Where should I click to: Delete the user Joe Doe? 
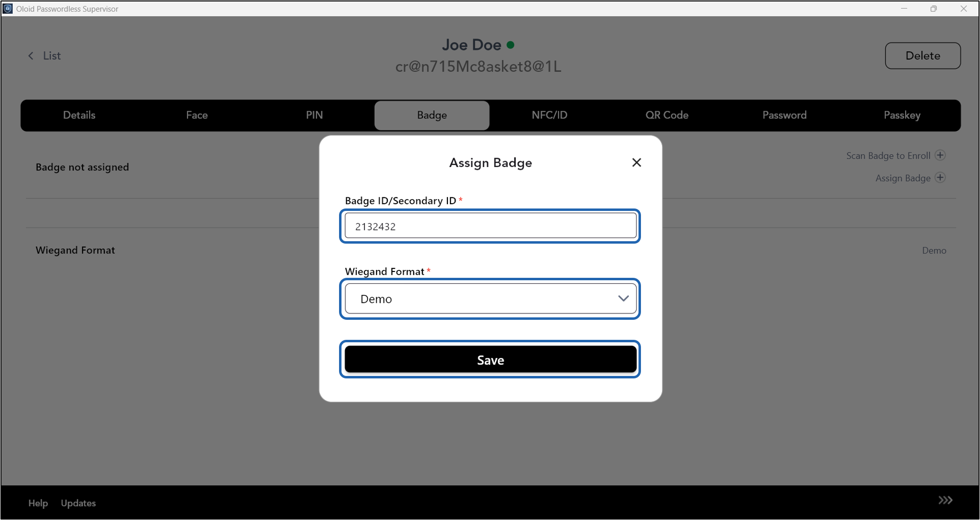(x=922, y=56)
